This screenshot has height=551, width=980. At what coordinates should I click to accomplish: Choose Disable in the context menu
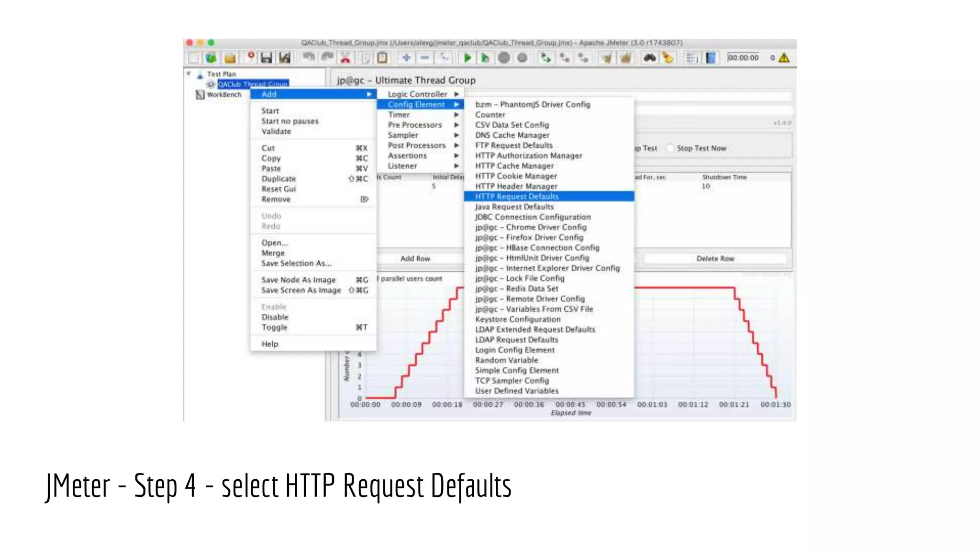313,317
